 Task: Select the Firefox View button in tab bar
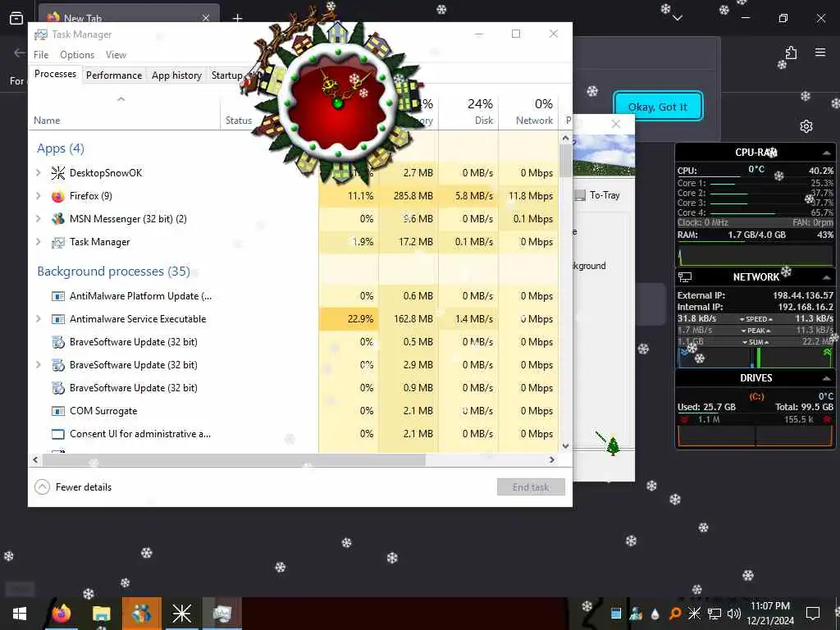pos(16,18)
